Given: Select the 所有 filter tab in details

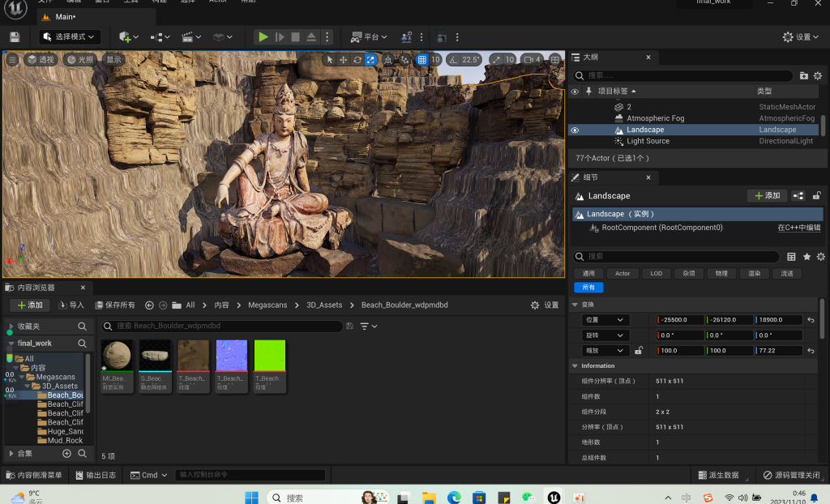Looking at the screenshot, I should pos(588,288).
